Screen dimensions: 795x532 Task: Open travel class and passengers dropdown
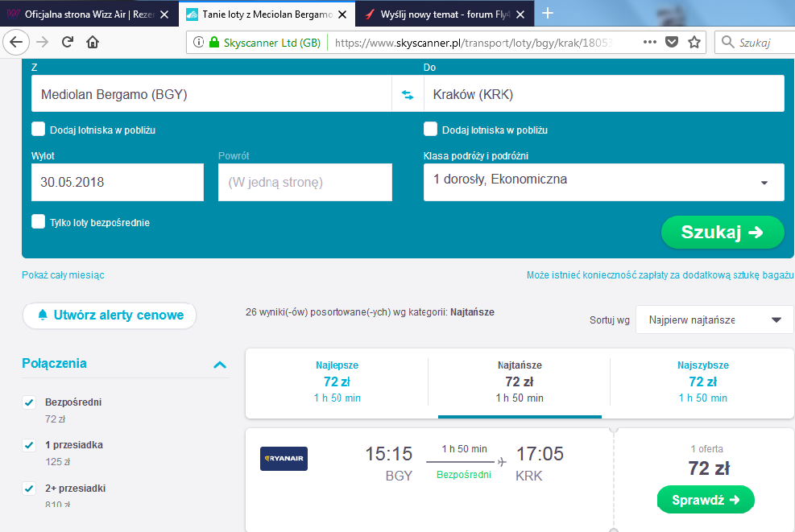point(604,182)
